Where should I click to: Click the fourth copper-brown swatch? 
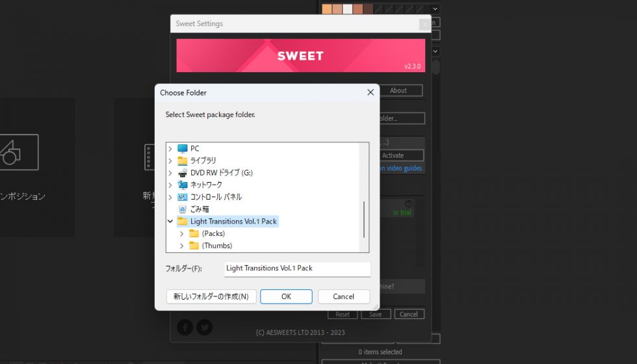click(357, 9)
